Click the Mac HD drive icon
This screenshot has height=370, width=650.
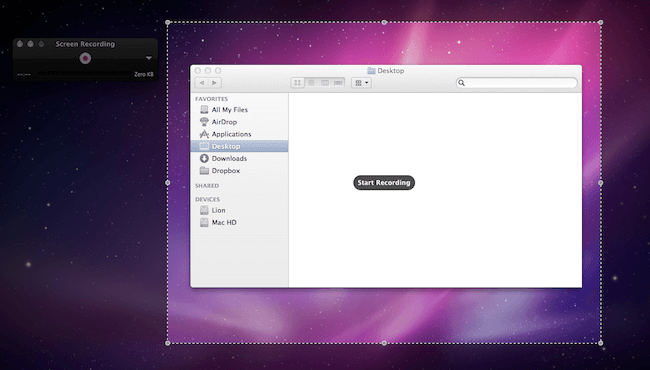[x=204, y=222]
